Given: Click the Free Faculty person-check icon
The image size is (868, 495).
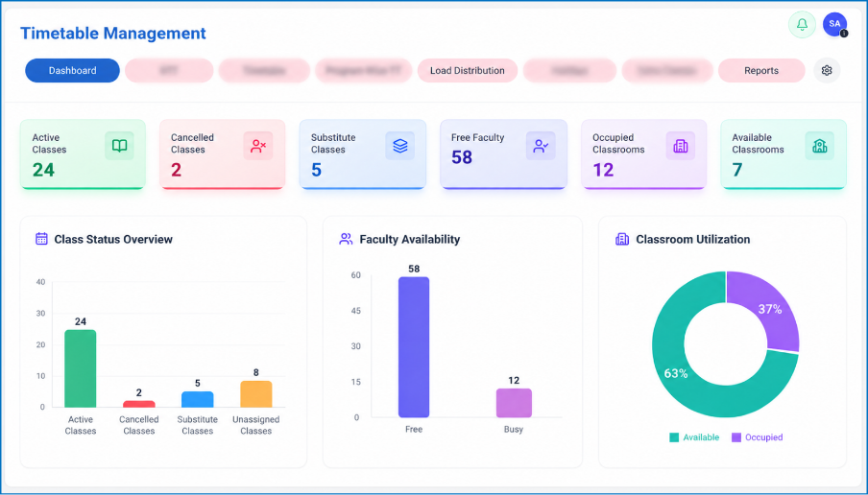Looking at the screenshot, I should click(x=541, y=146).
